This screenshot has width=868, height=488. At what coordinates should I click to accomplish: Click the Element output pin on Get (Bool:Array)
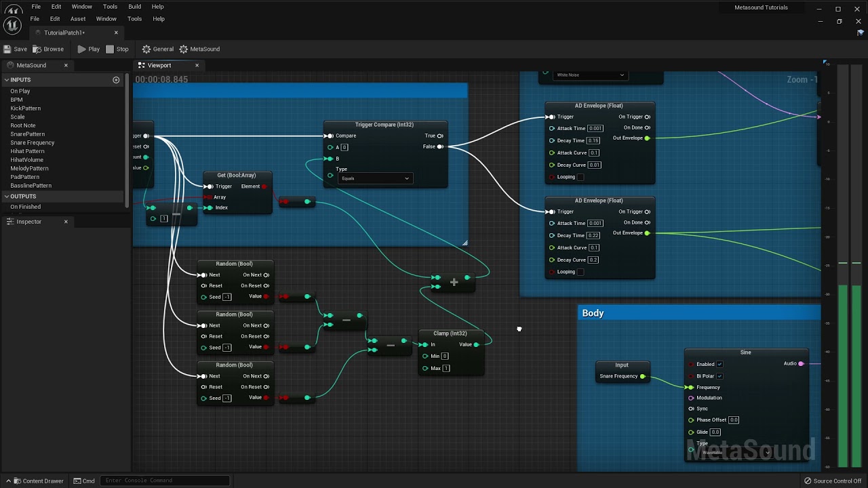click(264, 186)
